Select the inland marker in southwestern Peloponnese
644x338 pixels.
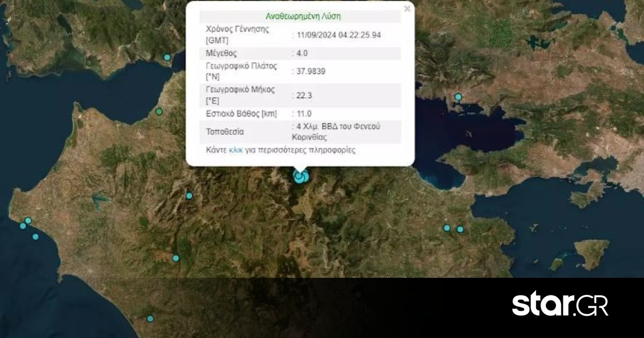[x=175, y=258]
